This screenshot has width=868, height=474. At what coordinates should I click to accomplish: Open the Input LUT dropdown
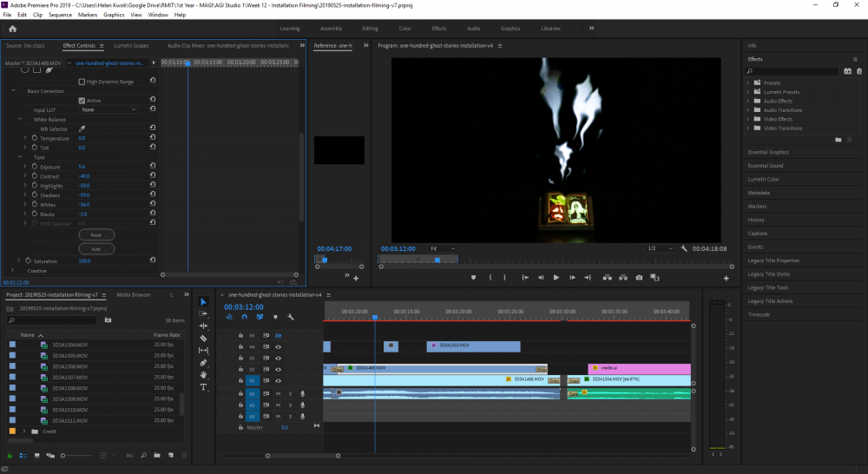click(108, 109)
